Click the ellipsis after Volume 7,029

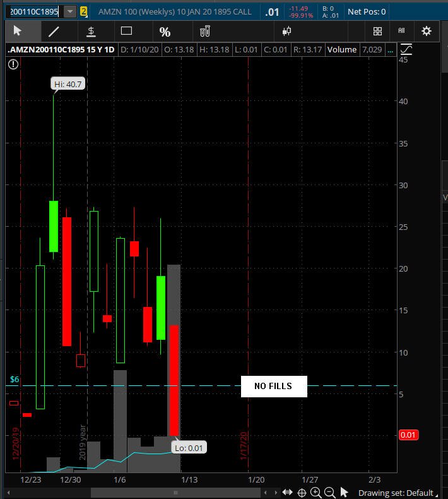point(390,50)
